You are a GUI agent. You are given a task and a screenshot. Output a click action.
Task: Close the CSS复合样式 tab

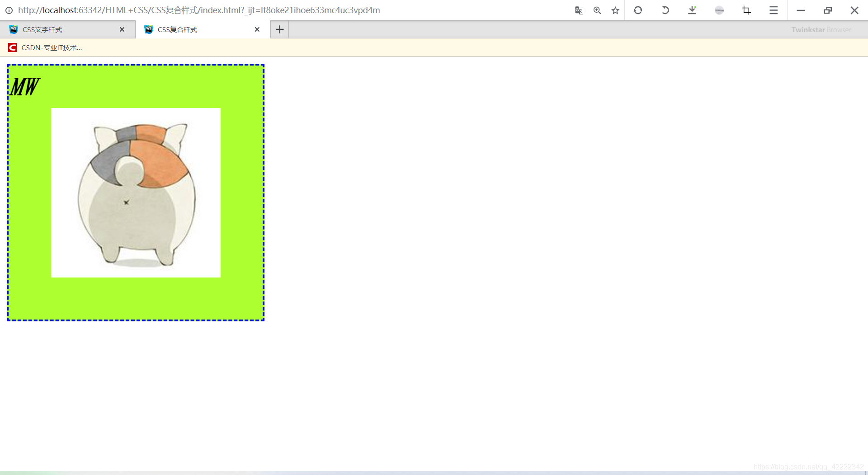(x=257, y=29)
